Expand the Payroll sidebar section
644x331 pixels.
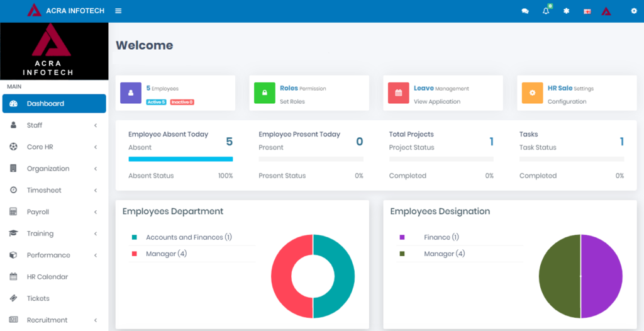pyautogui.click(x=53, y=212)
